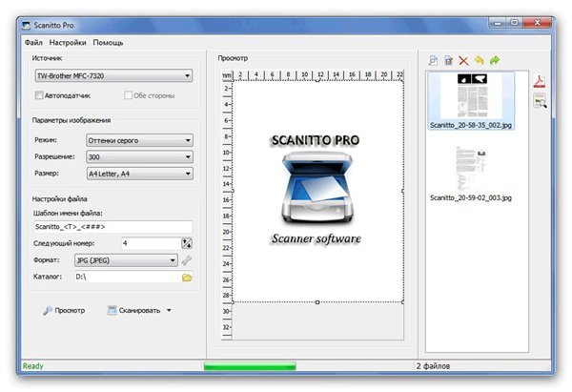Viewport: 572px width, 392px height.
Task: Click the text recognition icon below PDF
Action: [x=539, y=101]
